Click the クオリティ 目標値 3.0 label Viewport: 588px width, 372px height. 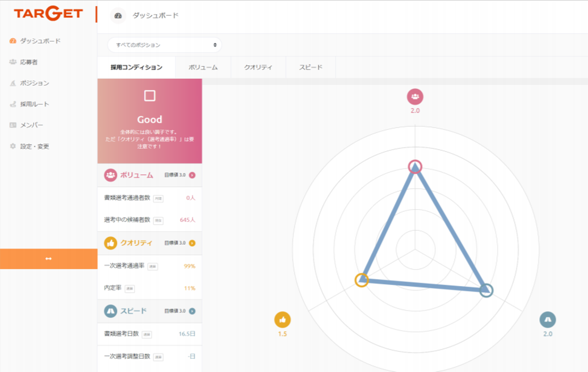tap(175, 243)
